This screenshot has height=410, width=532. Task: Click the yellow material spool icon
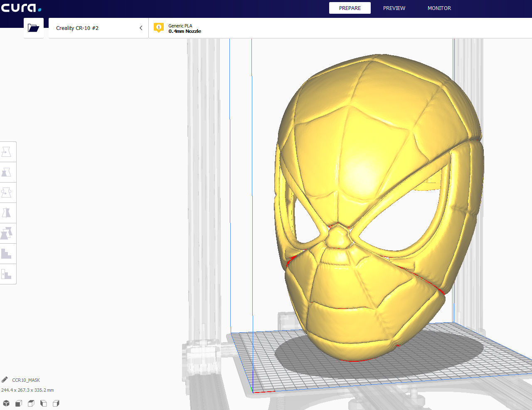[158, 27]
